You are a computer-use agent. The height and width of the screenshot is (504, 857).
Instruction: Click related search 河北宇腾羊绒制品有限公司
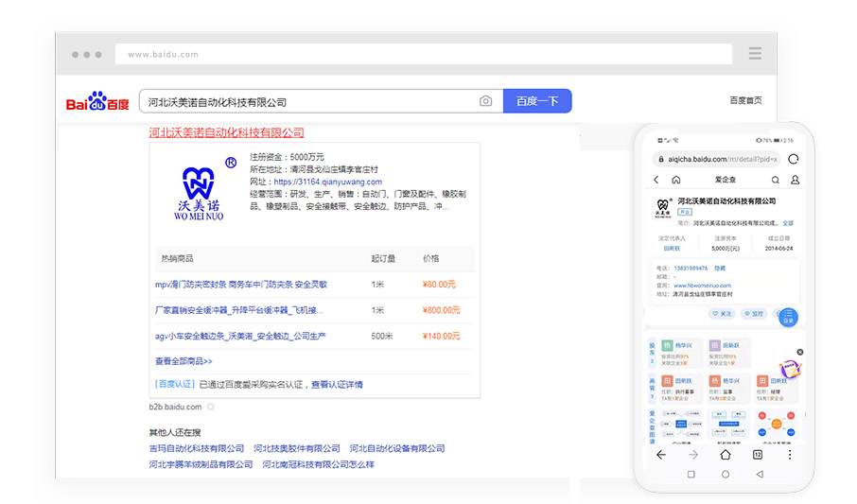[x=201, y=464]
